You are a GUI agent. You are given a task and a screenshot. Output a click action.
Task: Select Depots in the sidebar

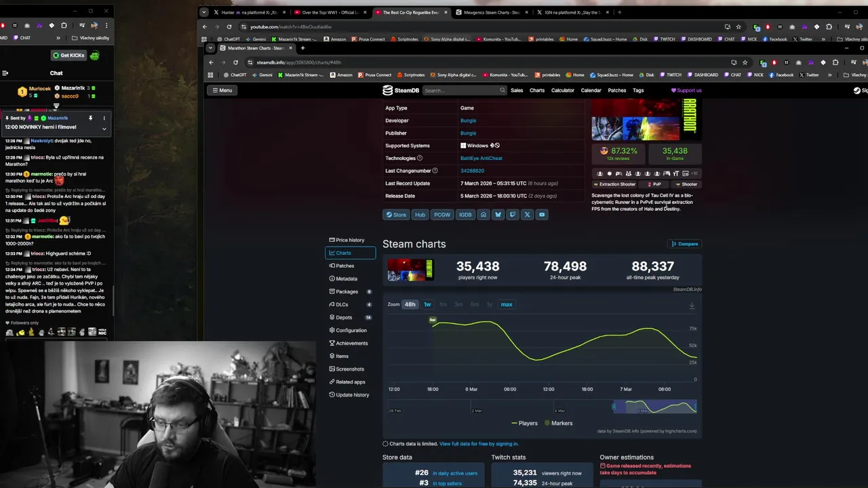(350, 317)
